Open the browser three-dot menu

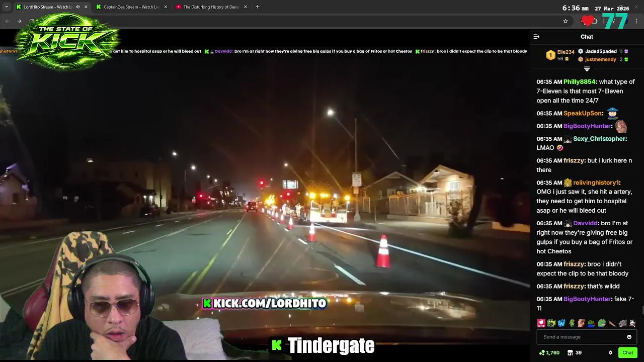[637, 21]
